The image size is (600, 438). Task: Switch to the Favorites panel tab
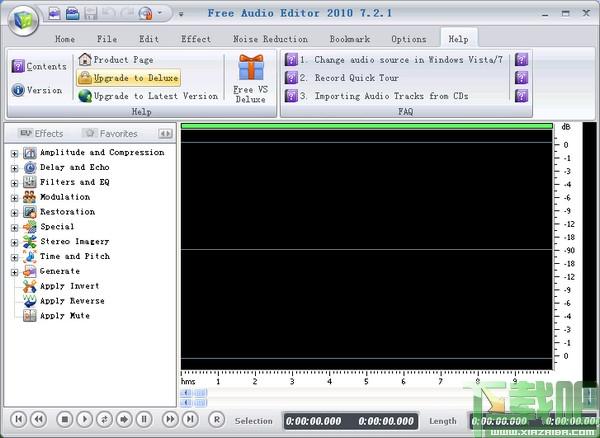[x=111, y=134]
